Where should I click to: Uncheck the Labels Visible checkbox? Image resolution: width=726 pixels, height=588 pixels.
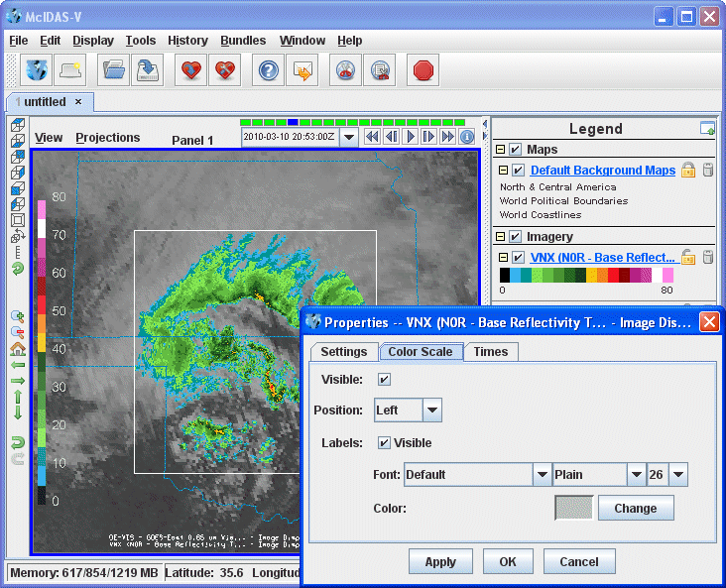384,443
